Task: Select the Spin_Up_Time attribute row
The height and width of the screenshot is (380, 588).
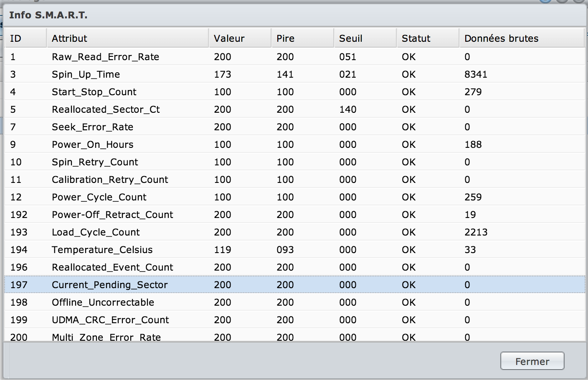Action: (x=86, y=74)
